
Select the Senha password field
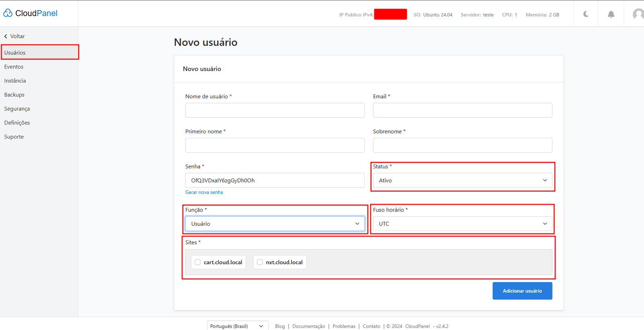(275, 181)
